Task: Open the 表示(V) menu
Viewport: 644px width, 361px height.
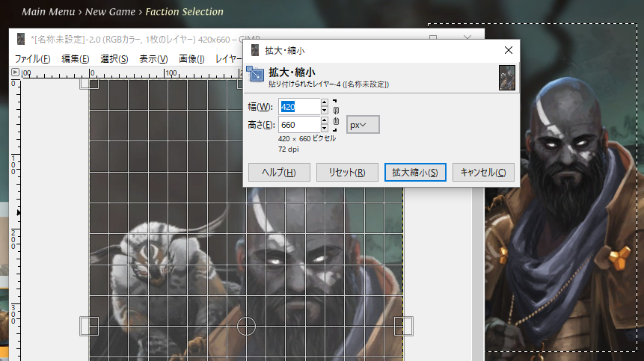Action: pyautogui.click(x=153, y=59)
